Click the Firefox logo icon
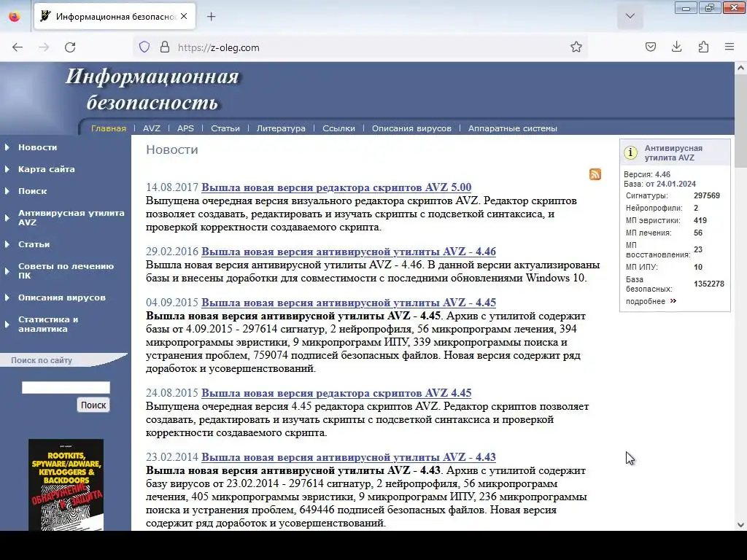Screen dimensions: 747x560 click(15, 17)
